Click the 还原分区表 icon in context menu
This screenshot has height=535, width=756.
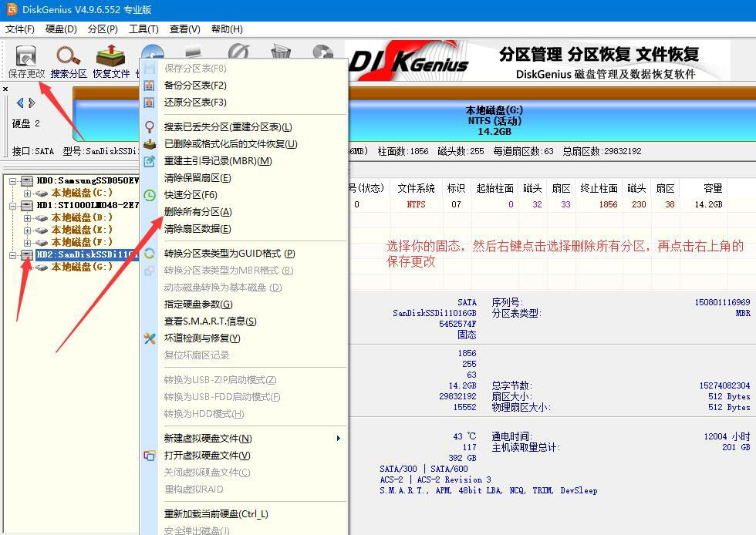(x=150, y=103)
